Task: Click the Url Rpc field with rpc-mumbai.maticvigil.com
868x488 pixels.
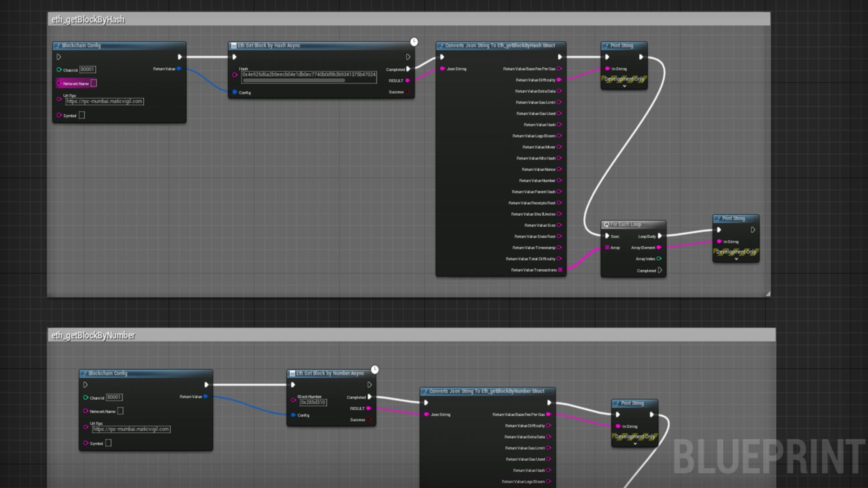Action: [x=105, y=101]
